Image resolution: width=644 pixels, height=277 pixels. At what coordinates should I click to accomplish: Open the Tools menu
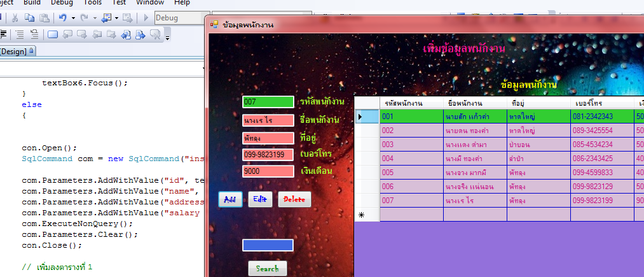coord(92,3)
